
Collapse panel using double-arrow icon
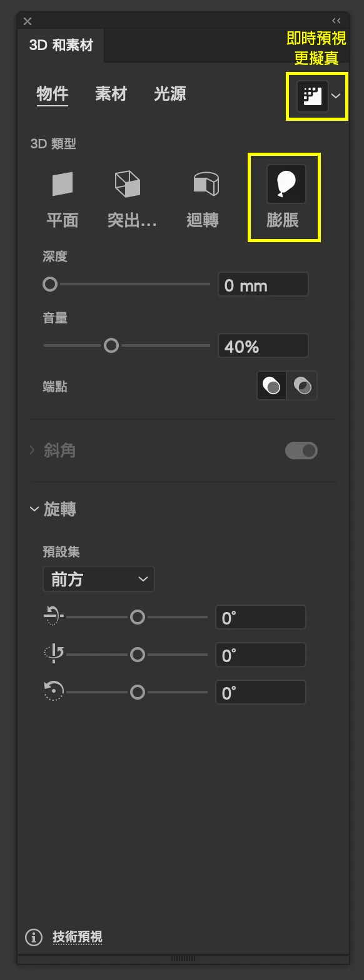point(336,20)
